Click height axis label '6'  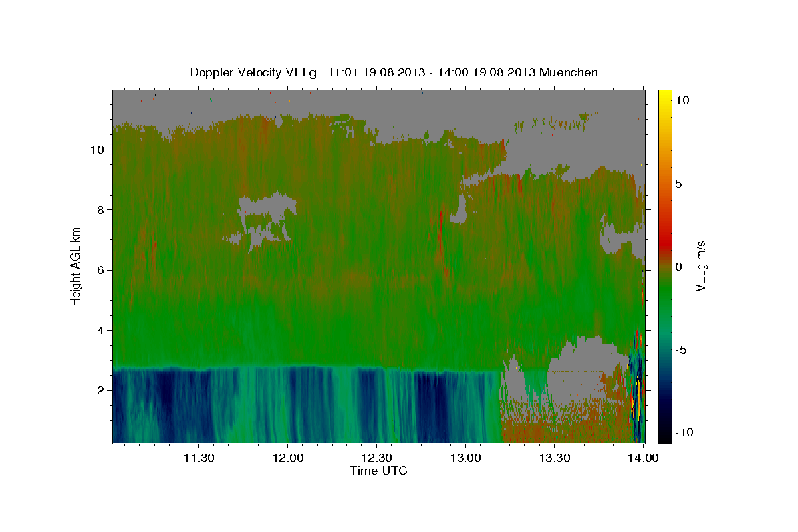tap(100, 270)
